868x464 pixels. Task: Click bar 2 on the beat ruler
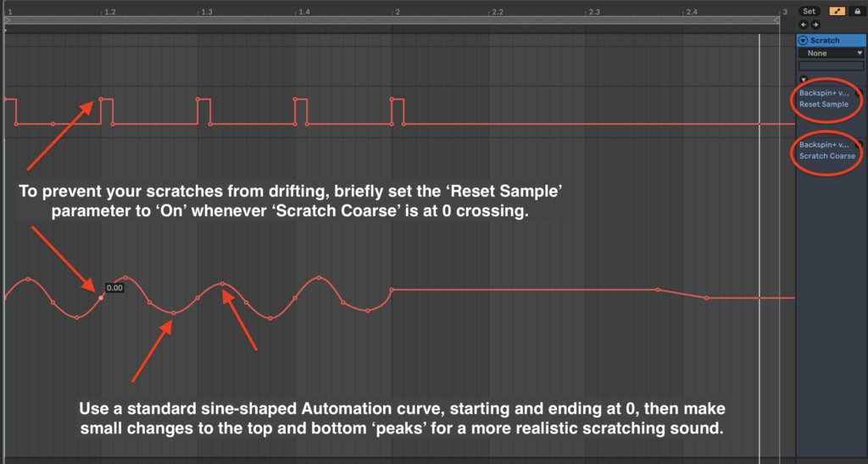pos(396,11)
